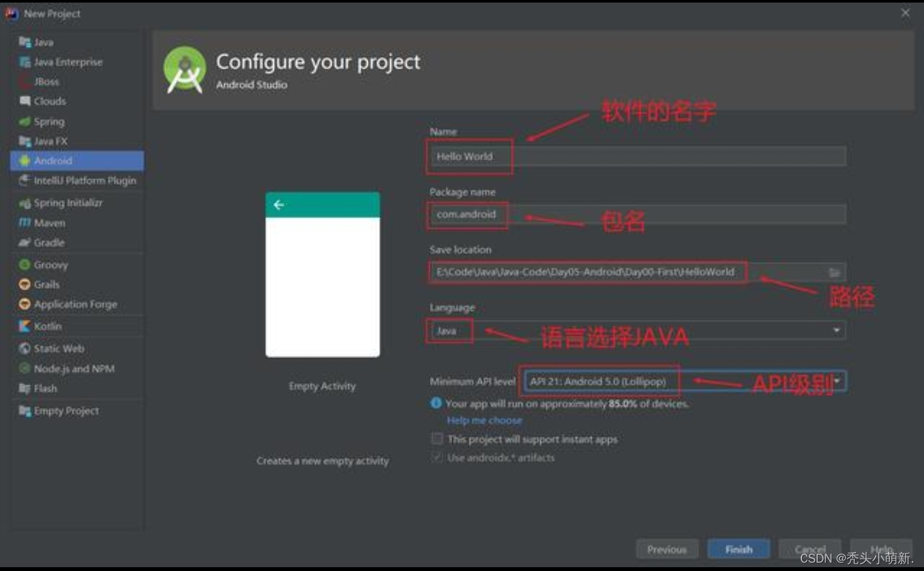The width and height of the screenshot is (924, 571).
Task: Select 'Gradle' project type label
Action: pos(49,243)
